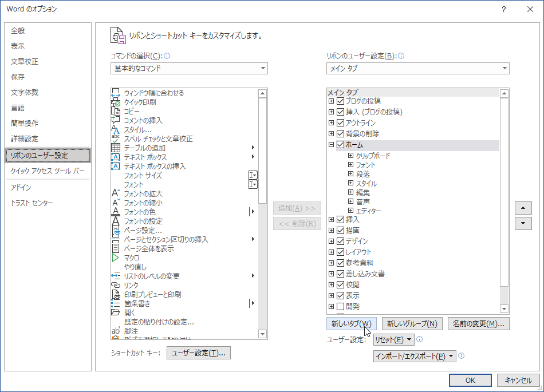Screen dimensions: 544x392
Task: Uncheck the 描画 tab checkbox
Action: pos(340,230)
